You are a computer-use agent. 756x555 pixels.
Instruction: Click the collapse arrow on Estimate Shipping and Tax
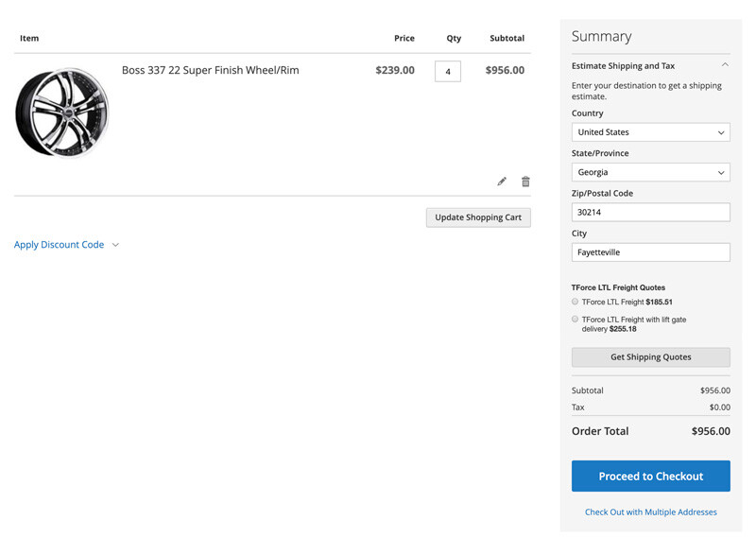[725, 64]
